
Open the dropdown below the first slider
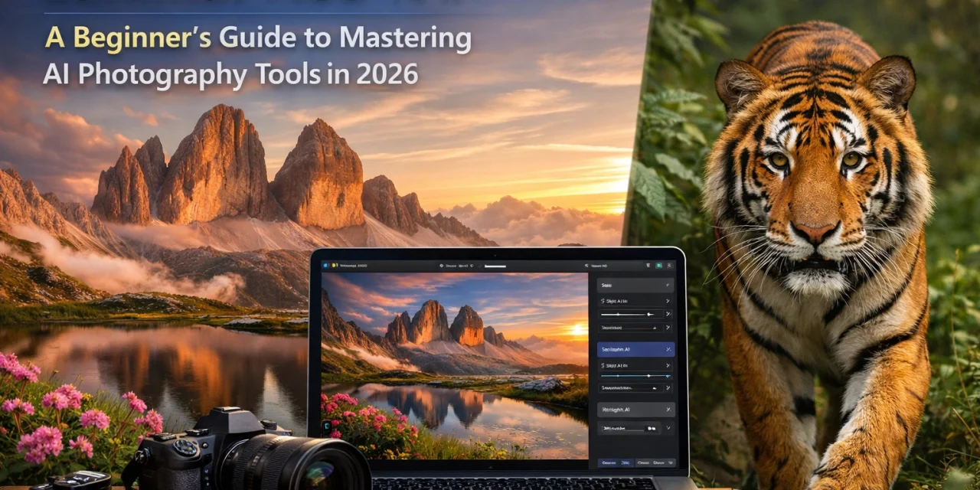[x=628, y=328]
